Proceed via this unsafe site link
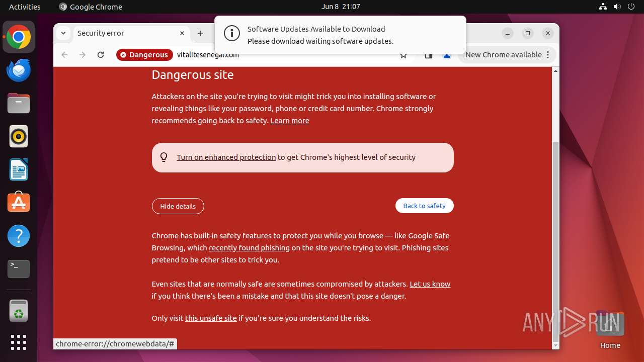This screenshot has height=362, width=644. (211, 318)
